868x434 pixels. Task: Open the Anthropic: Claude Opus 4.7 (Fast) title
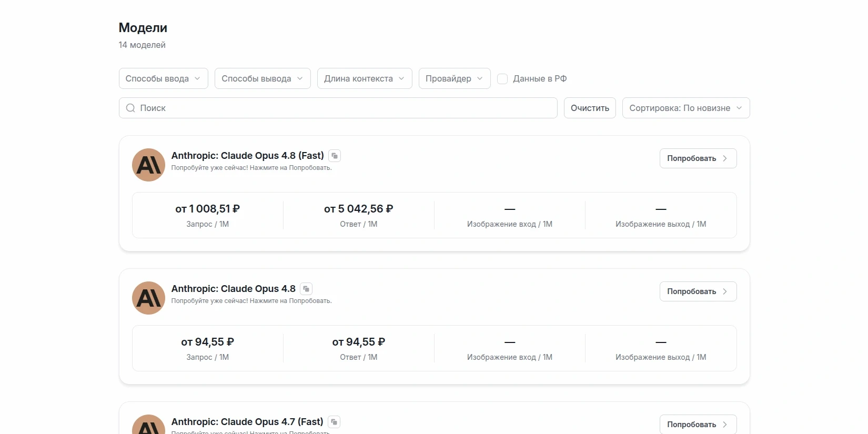coord(247,422)
